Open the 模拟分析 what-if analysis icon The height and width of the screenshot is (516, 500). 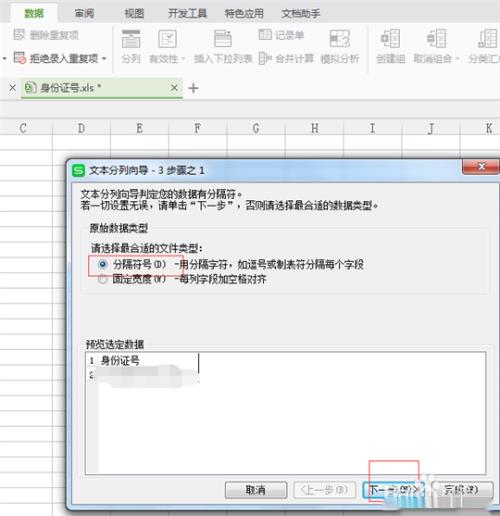(339, 39)
